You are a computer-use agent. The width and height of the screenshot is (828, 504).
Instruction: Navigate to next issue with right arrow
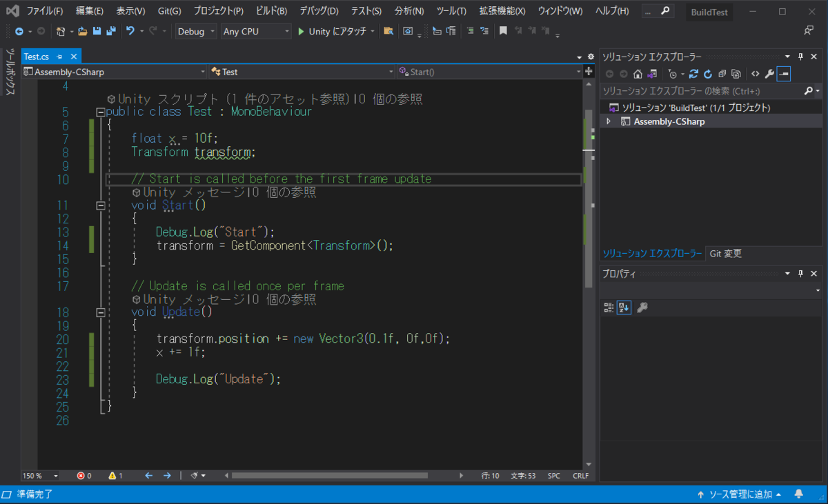click(167, 476)
